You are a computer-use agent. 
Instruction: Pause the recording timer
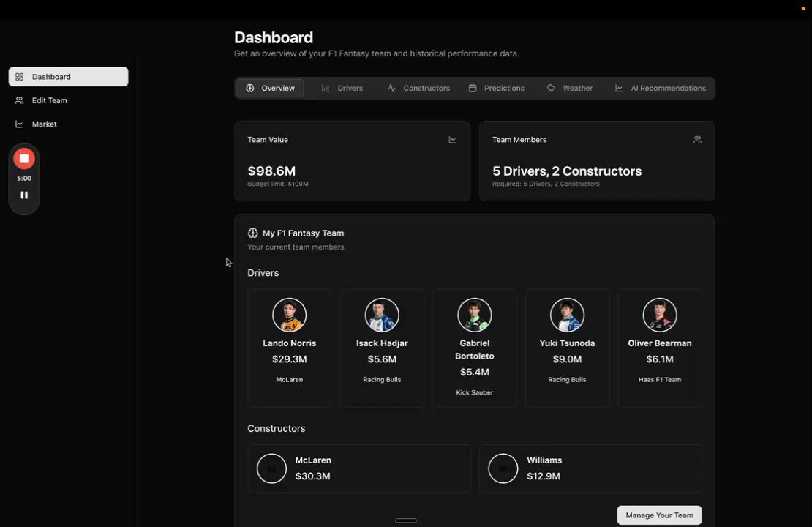(x=24, y=195)
